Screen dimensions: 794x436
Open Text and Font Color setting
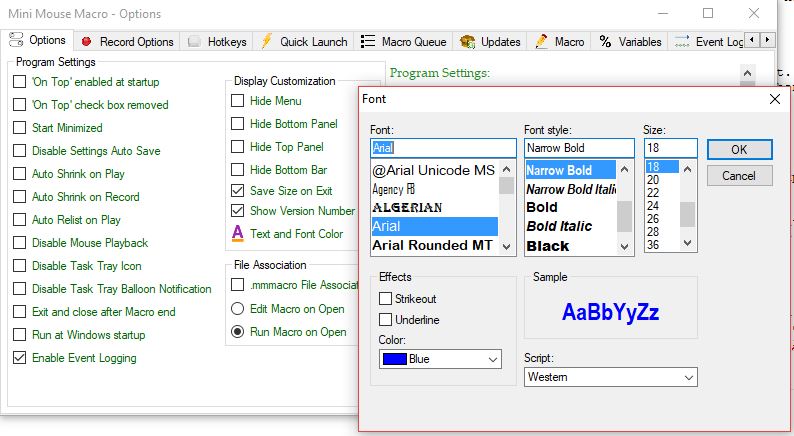pos(296,234)
